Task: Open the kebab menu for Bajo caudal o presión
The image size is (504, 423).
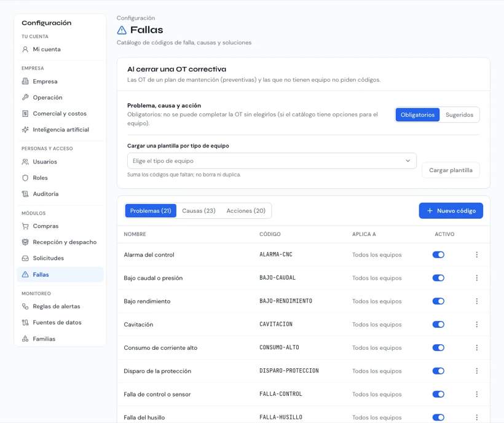Action: pos(477,278)
